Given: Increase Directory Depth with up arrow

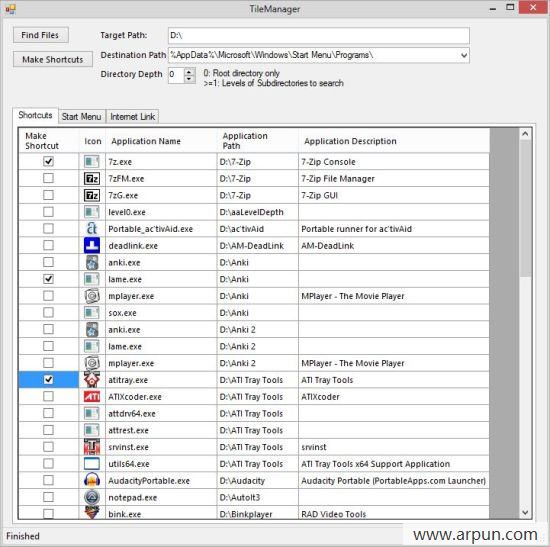Looking at the screenshot, I should pos(189,72).
